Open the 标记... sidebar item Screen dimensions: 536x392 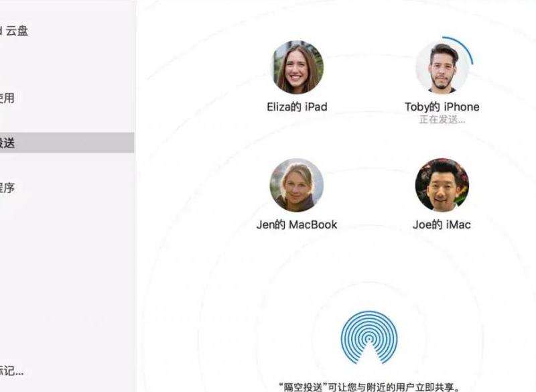click(x=11, y=371)
